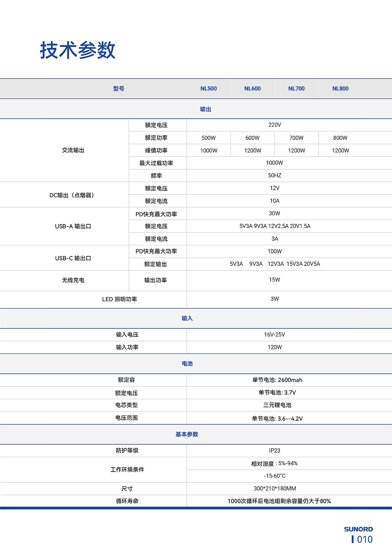Image resolution: width=392 pixels, height=555 pixels.
Task: Click the USB-C 输出口 label
Action: coord(73,258)
